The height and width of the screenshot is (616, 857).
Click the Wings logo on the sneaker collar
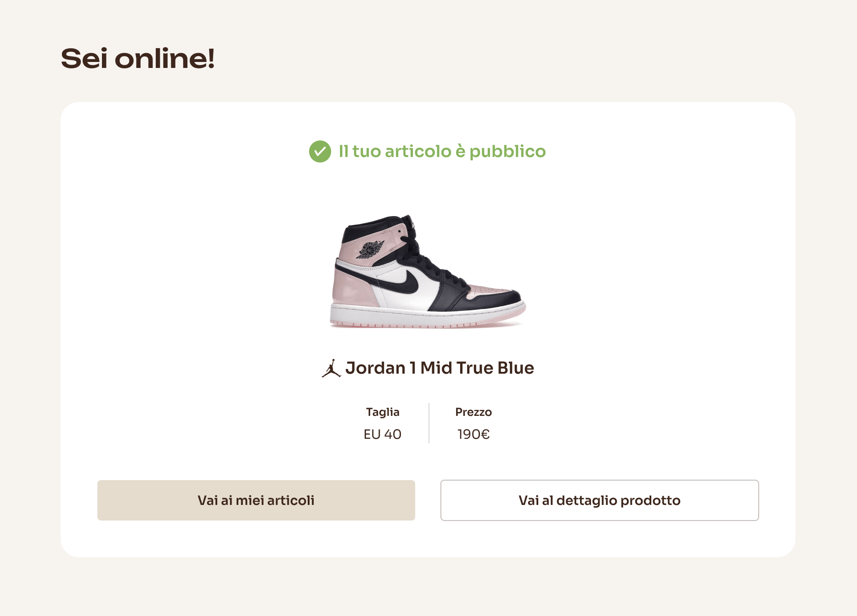(x=370, y=250)
